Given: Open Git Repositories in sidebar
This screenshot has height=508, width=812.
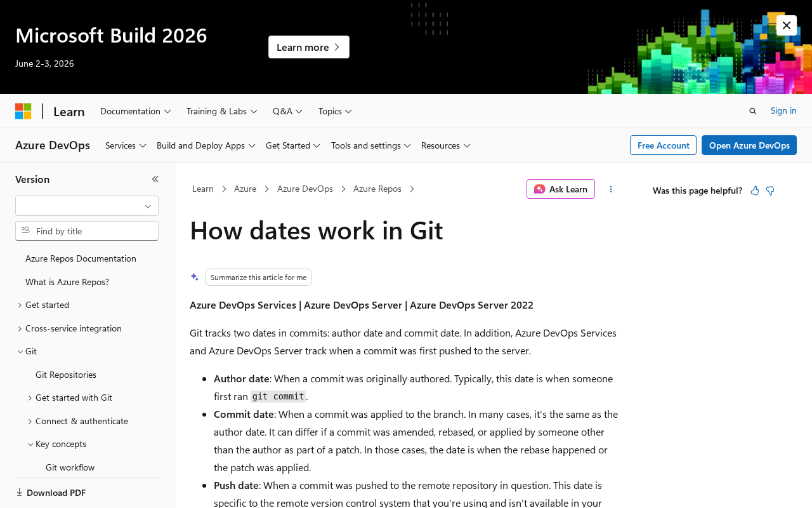Looking at the screenshot, I should pyautogui.click(x=66, y=375).
